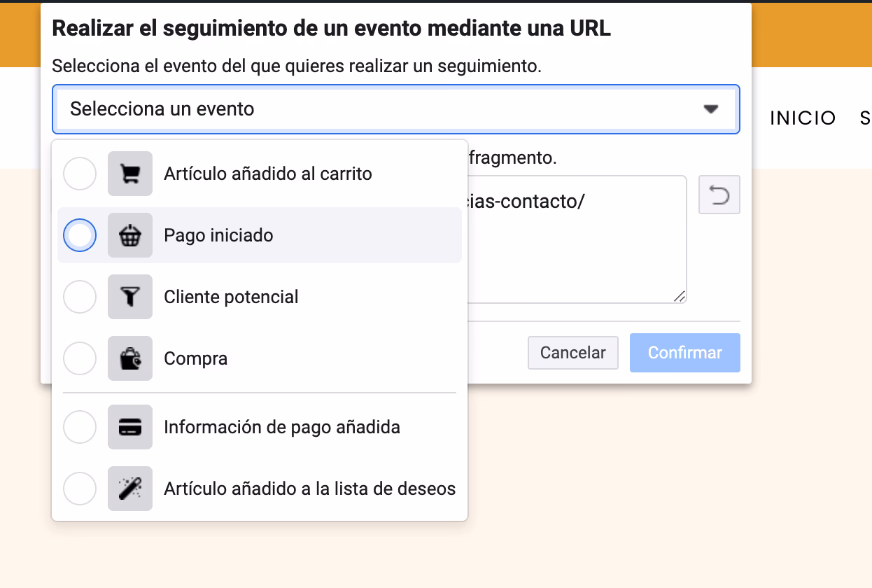The width and height of the screenshot is (872, 588).
Task: Open the Selecciona un evento dropdown
Action: click(396, 109)
